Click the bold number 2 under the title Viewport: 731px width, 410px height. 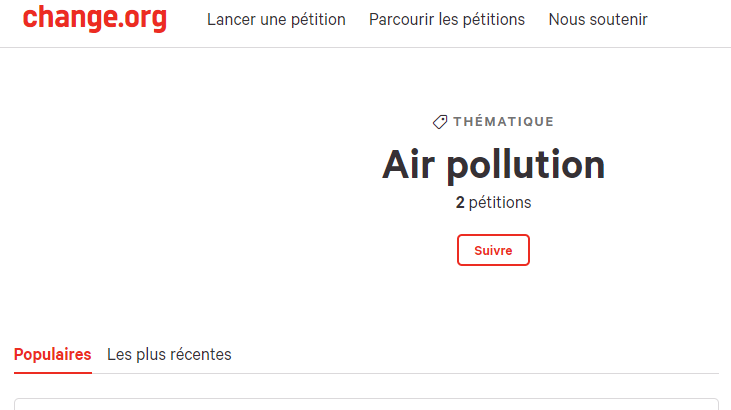[x=460, y=203]
